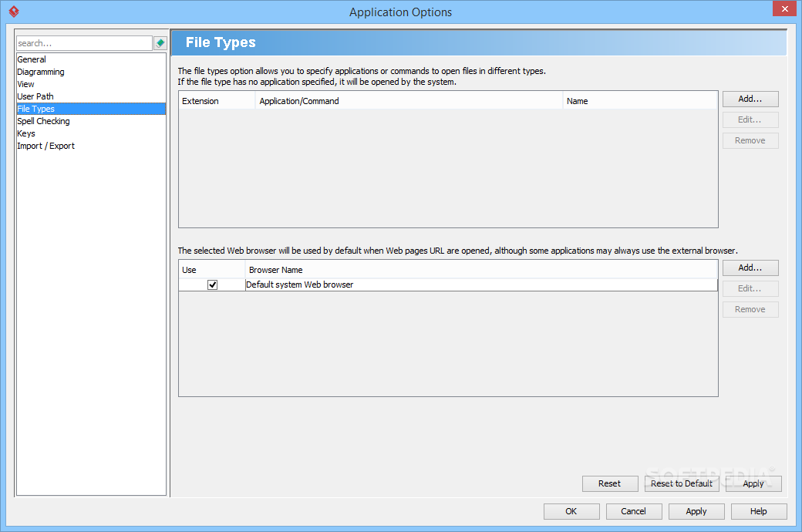802x532 pixels.
Task: Open the User Path options category
Action: coord(91,96)
